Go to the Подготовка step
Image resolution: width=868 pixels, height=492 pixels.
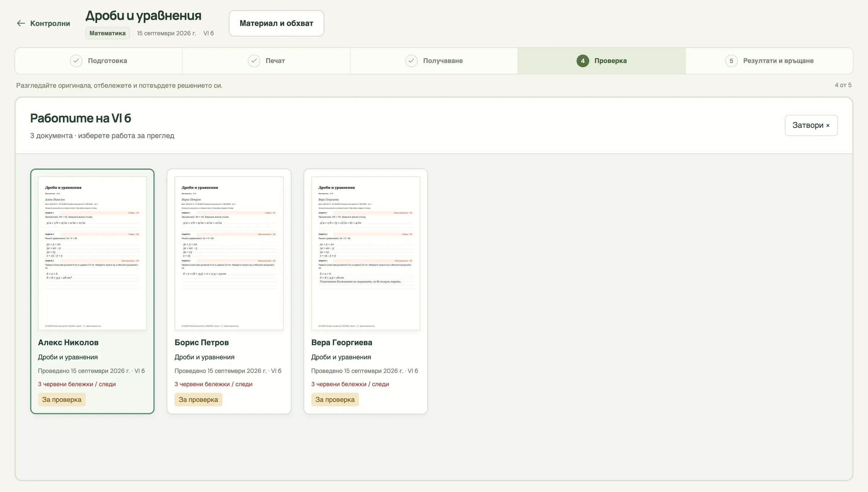tap(99, 61)
